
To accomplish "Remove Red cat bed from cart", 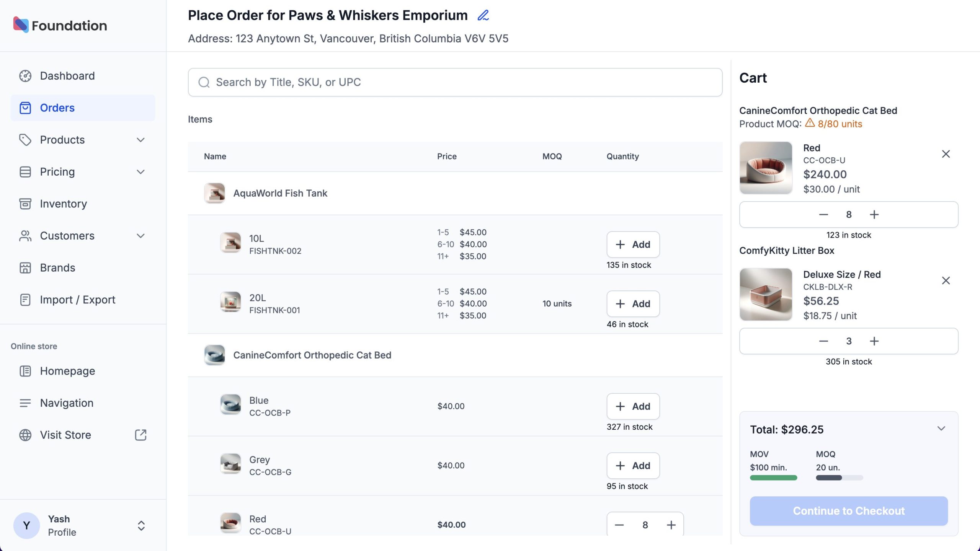I will (x=946, y=154).
